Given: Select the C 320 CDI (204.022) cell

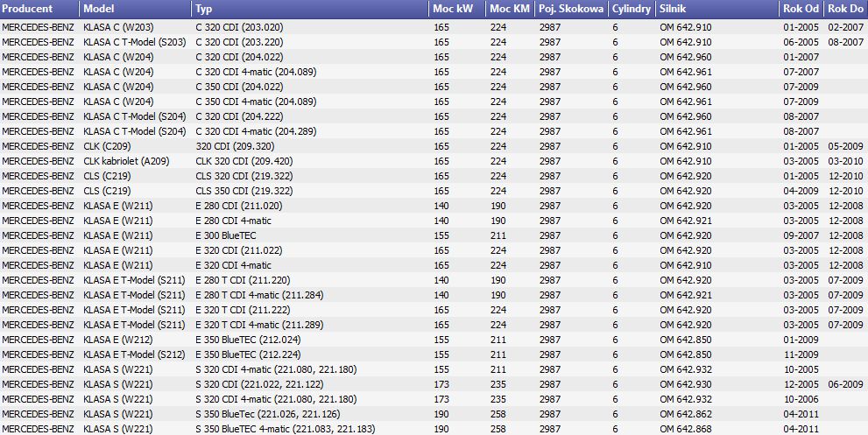Looking at the screenshot, I should click(x=239, y=57).
